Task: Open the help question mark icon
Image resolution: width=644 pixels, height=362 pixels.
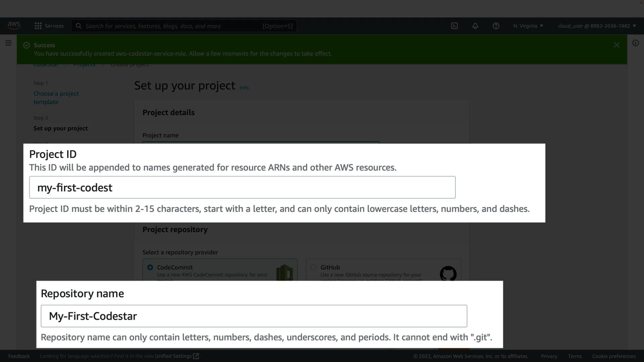Action: 496,26
